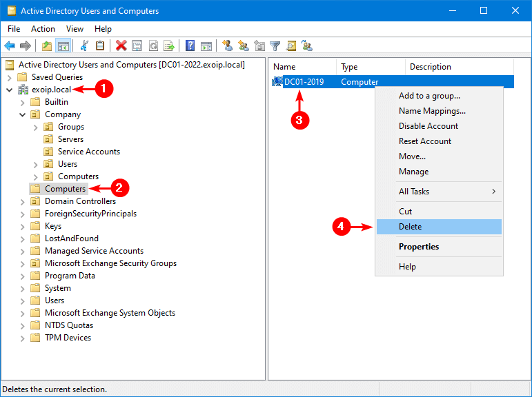
Task: Open the File menu
Action: coord(14,29)
